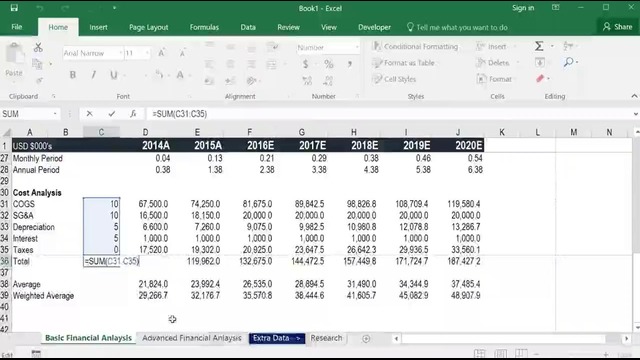Collapse the ribbon using the chevron
This screenshot has width=640, height=360.
(634, 96)
